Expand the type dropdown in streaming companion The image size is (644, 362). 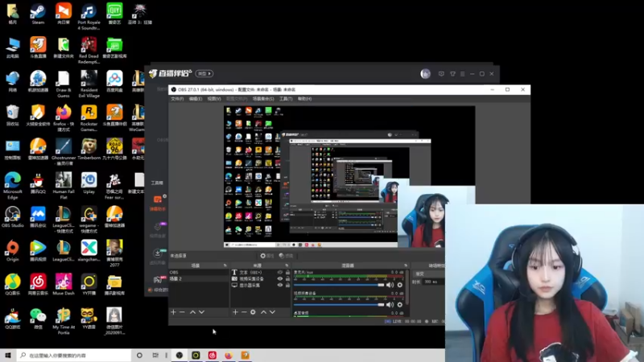point(204,73)
